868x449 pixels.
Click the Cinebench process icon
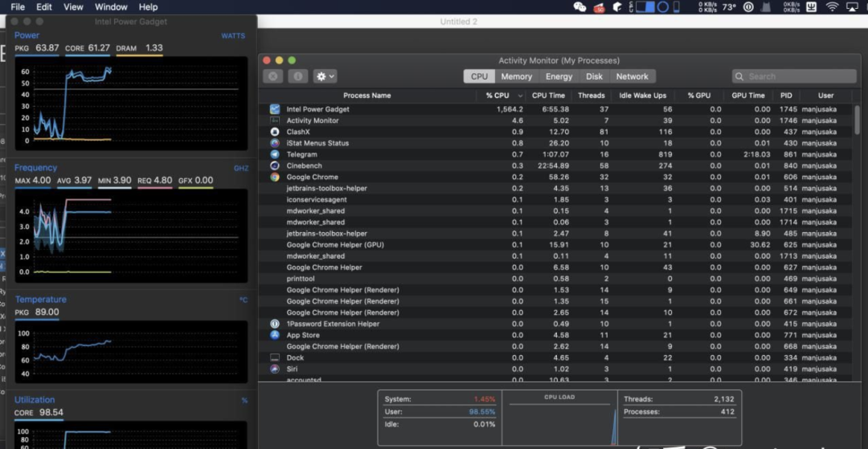[x=275, y=166]
